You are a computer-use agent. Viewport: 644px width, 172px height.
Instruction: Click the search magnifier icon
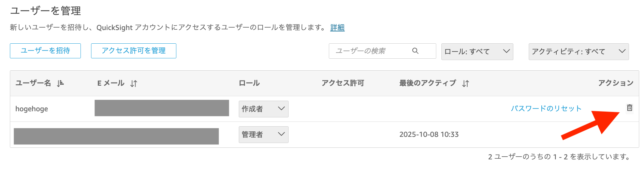tap(415, 51)
